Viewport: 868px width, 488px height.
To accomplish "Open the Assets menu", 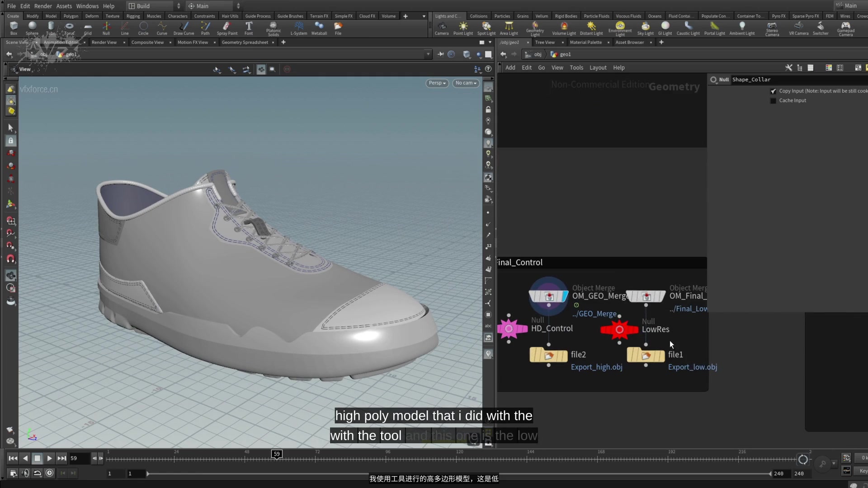I will tap(64, 5).
